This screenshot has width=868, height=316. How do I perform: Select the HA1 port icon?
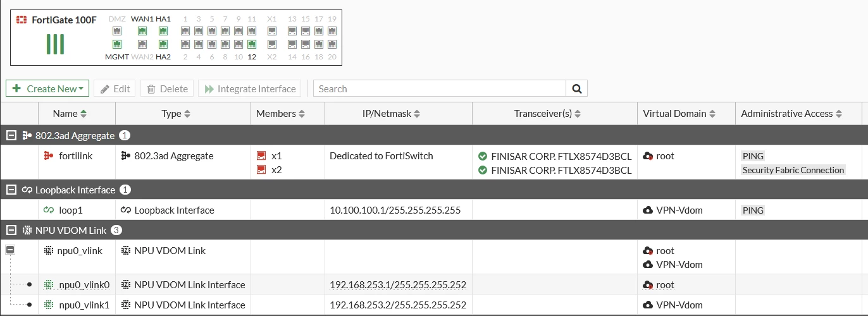(163, 30)
